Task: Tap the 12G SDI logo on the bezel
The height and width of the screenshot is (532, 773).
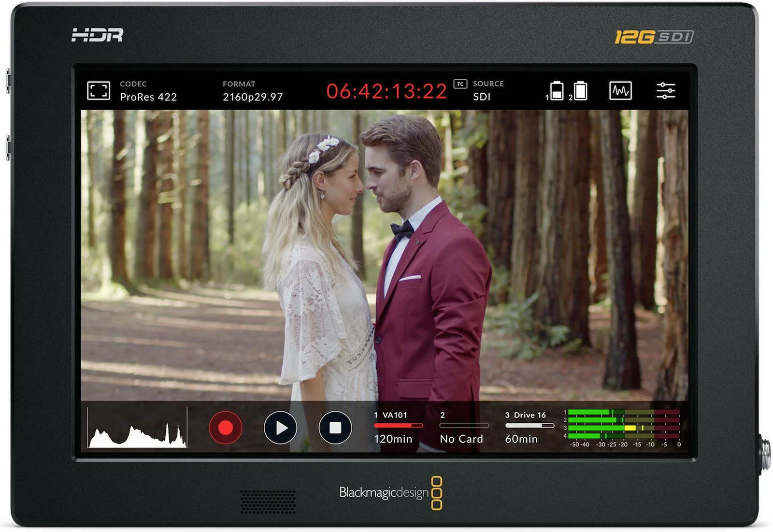Action: point(654,37)
